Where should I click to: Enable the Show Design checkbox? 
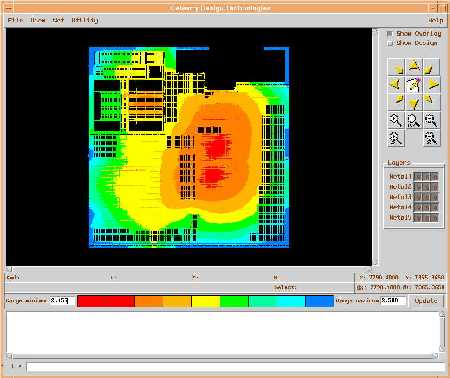click(x=390, y=43)
